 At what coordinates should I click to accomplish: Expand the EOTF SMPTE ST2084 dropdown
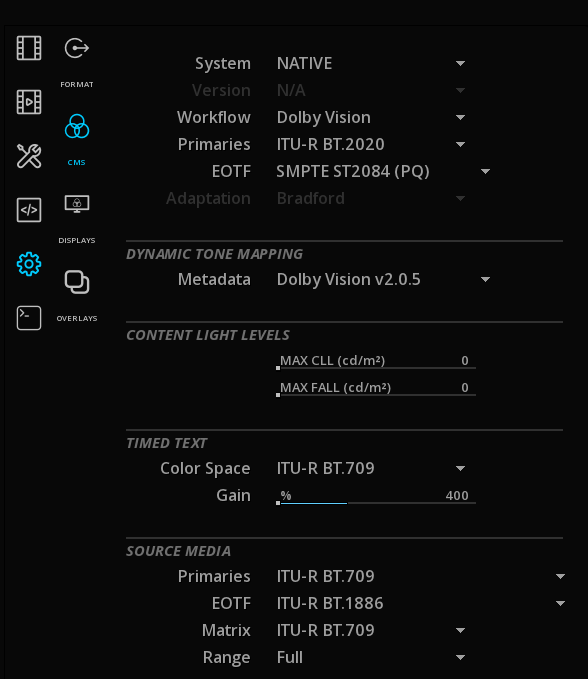(383, 171)
